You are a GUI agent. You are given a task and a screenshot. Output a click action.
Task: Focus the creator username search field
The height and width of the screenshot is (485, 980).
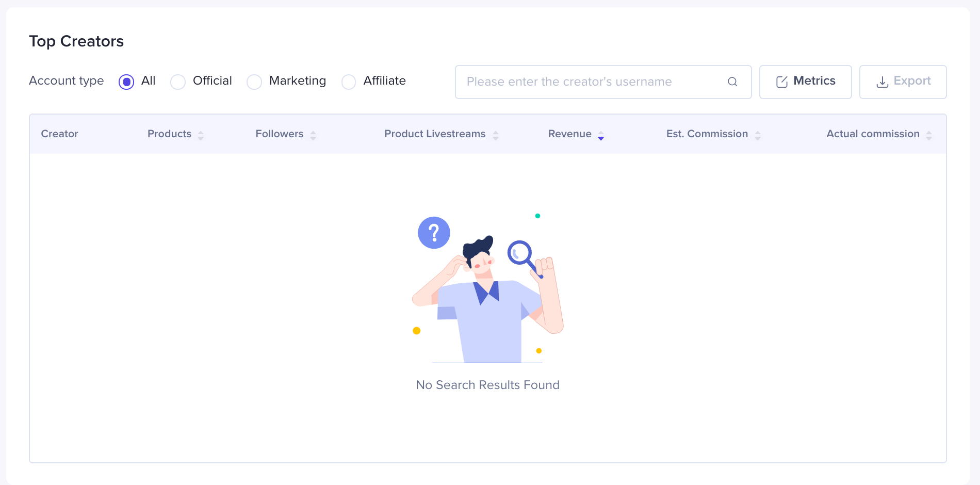click(593, 82)
